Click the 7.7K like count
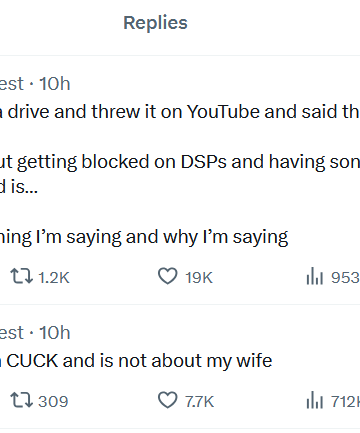This screenshot has height=433, width=360. (200, 401)
